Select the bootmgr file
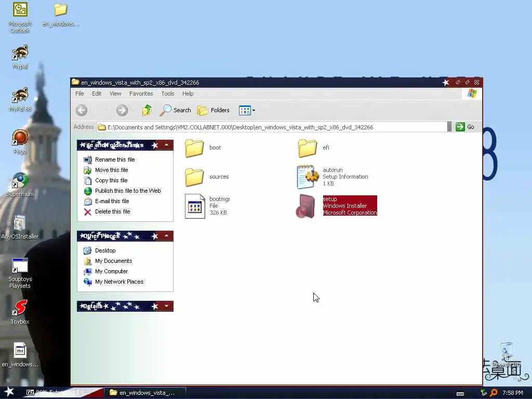The image size is (532, 399). pyautogui.click(x=208, y=206)
